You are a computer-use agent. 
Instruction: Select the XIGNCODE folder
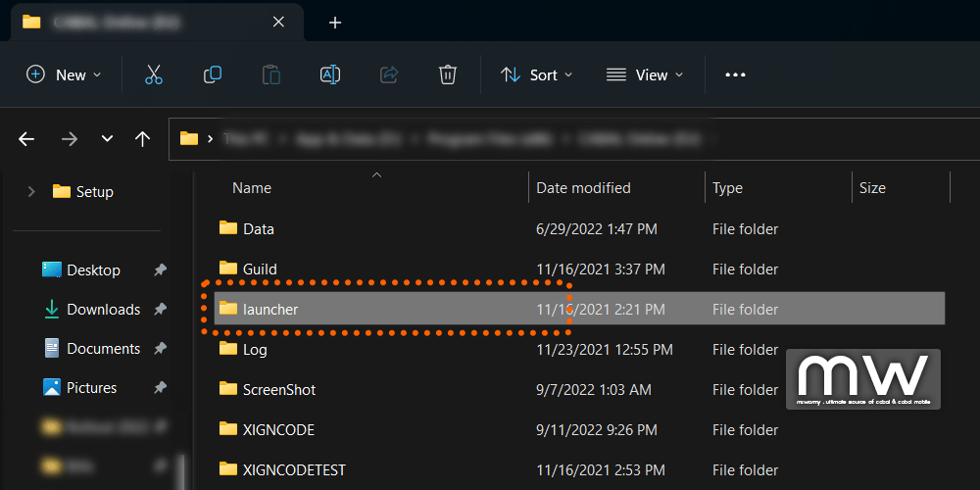tap(278, 429)
